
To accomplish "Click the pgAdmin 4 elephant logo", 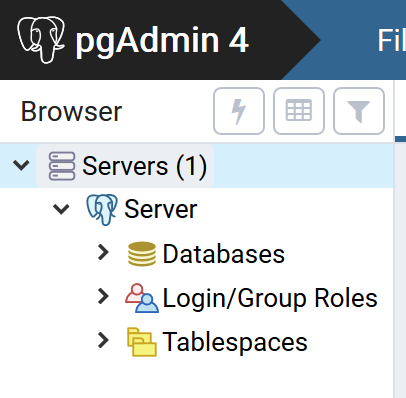I will point(41,39).
